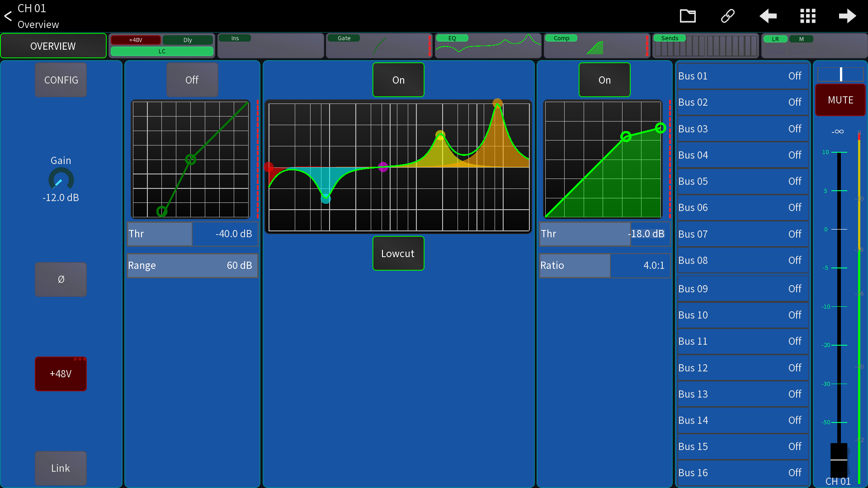Toggle the phase invert Ø button
Viewport: 868px width, 488px height.
point(61,279)
